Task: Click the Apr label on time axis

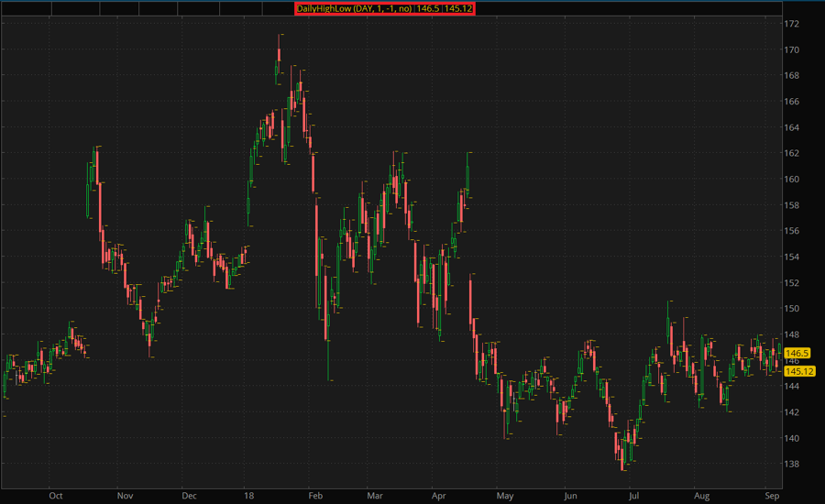Action: point(438,496)
